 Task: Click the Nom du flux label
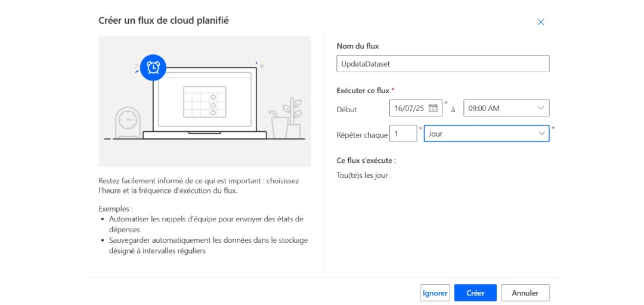(358, 46)
